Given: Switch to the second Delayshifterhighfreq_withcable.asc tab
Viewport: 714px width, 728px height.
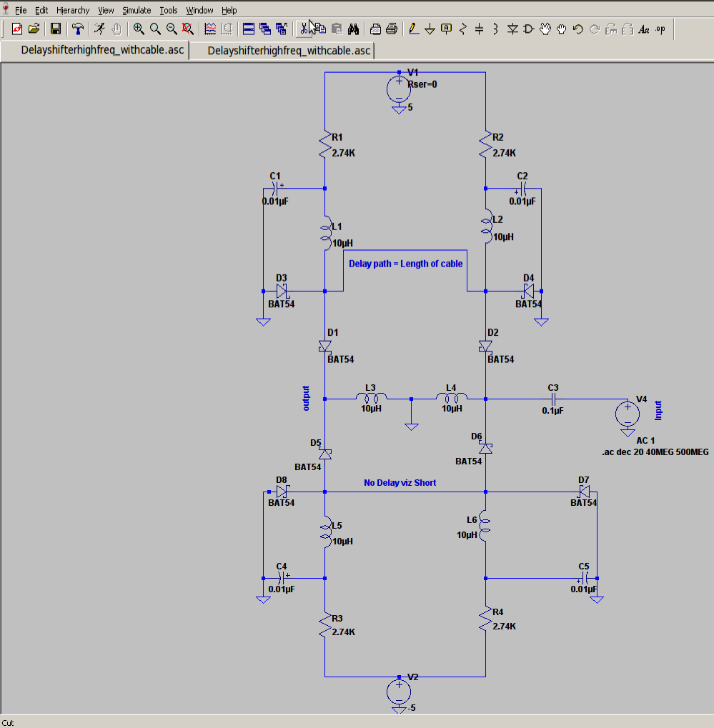Looking at the screenshot, I should [289, 51].
